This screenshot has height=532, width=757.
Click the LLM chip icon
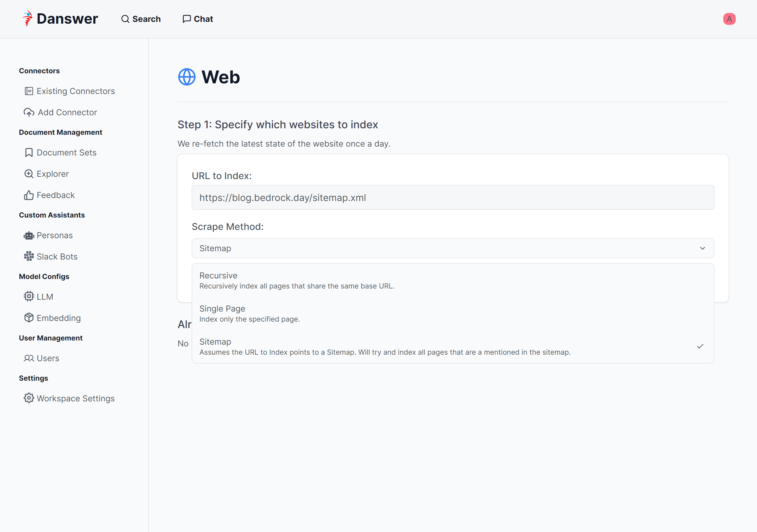[29, 296]
